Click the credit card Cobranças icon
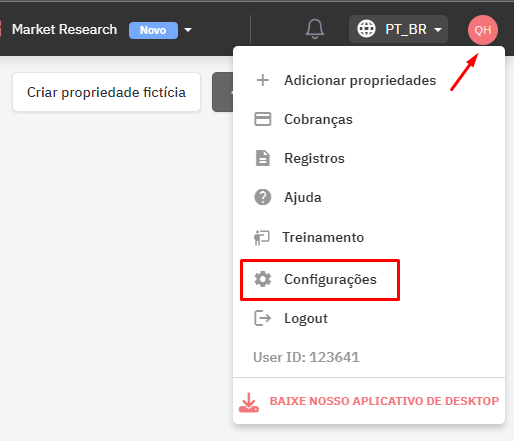This screenshot has width=514, height=441. point(263,119)
